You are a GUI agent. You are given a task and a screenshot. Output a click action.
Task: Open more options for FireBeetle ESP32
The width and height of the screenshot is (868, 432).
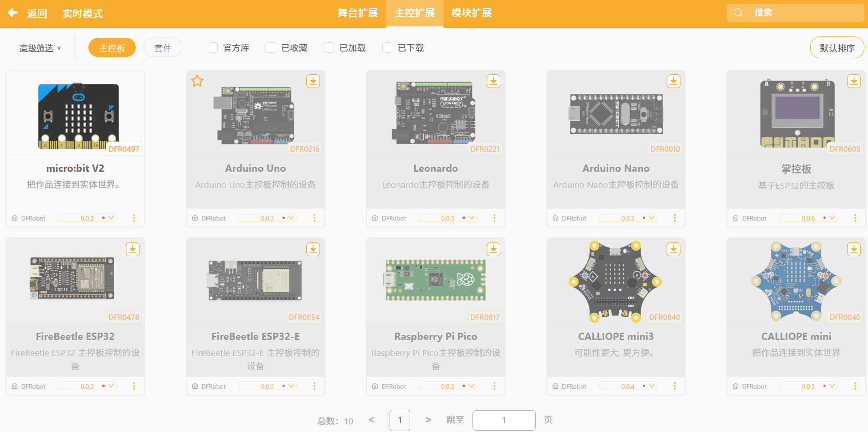[134, 386]
